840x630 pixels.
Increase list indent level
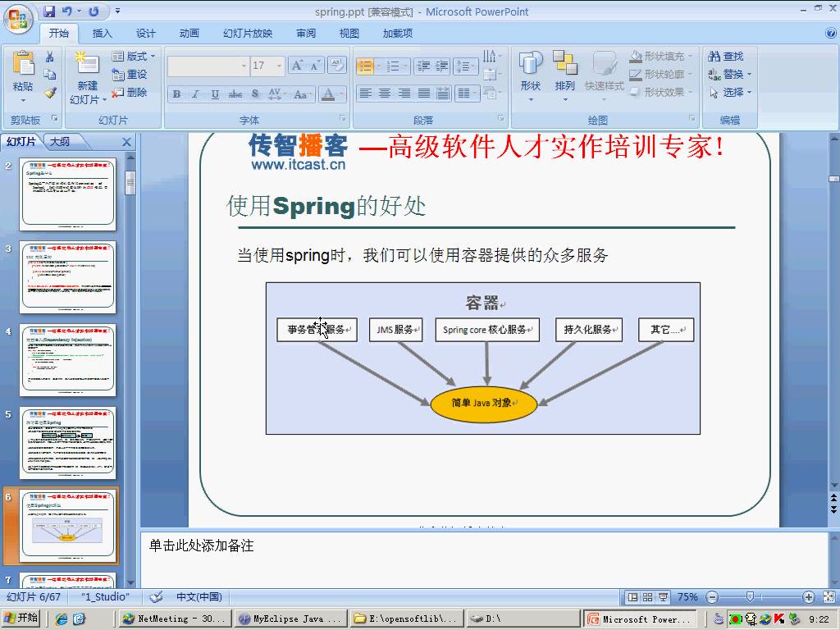442,66
